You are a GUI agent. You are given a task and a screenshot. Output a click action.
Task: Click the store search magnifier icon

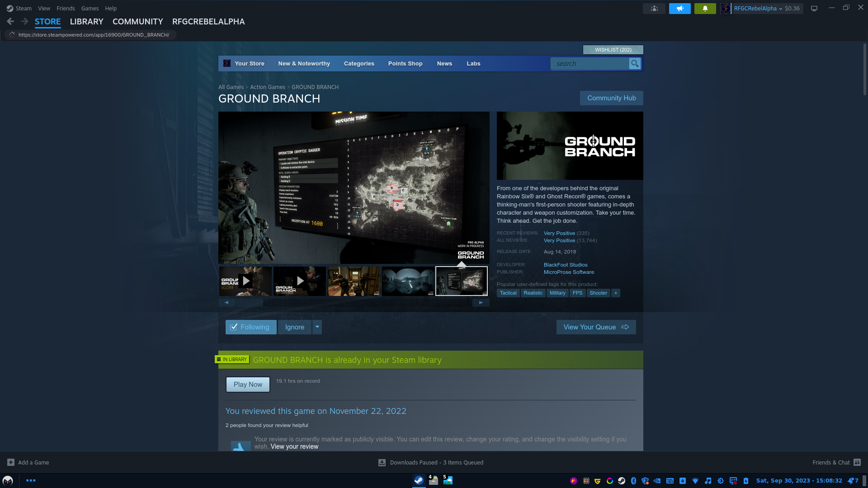coord(635,64)
